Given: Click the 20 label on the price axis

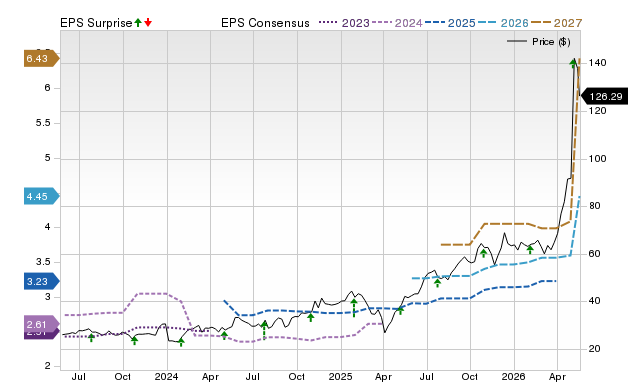Looking at the screenshot, I should click(x=595, y=349).
